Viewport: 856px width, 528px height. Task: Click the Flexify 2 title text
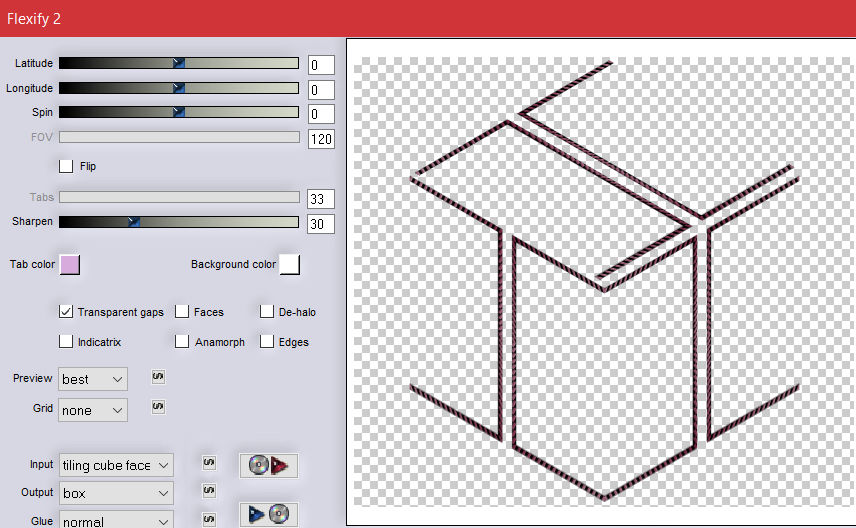(x=34, y=19)
